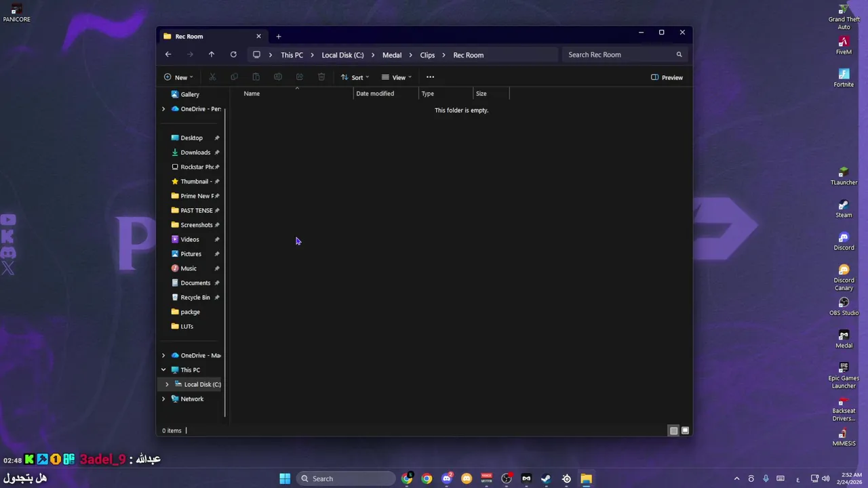Refresh the Rec Room folder view
The height and width of the screenshot is (488, 868).
[x=233, y=55]
